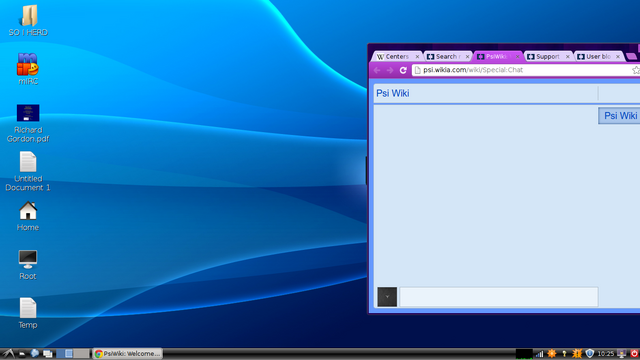Click the orange sun tray icon
This screenshot has height=360, width=640.
coord(552,353)
